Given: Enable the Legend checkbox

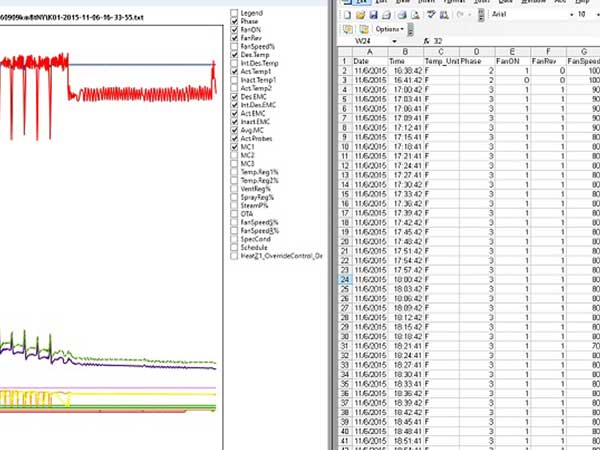Looking at the screenshot, I should (x=234, y=13).
